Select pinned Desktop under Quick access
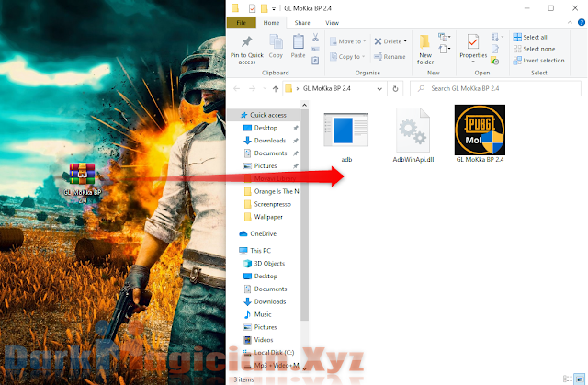588x385 pixels. click(266, 128)
